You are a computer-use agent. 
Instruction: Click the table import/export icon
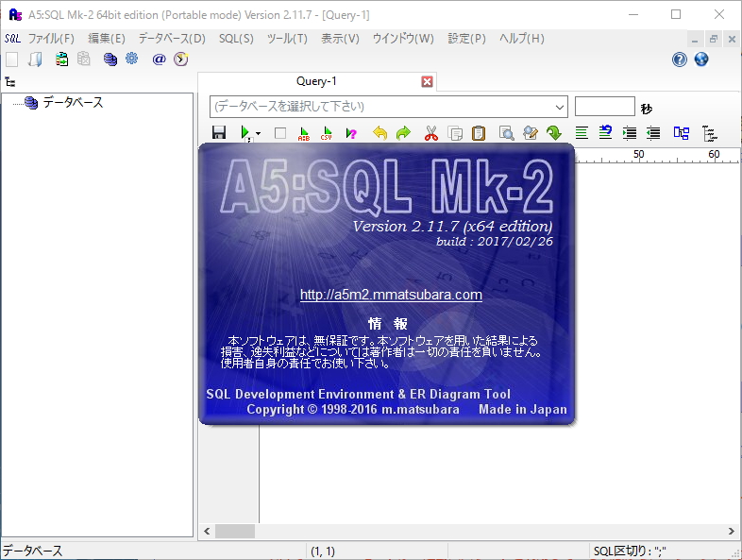tap(61, 59)
